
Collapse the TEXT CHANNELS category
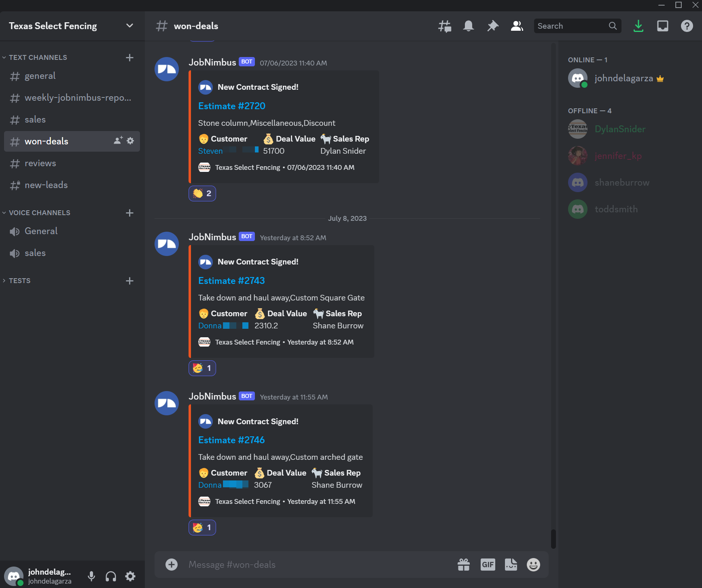(x=38, y=57)
